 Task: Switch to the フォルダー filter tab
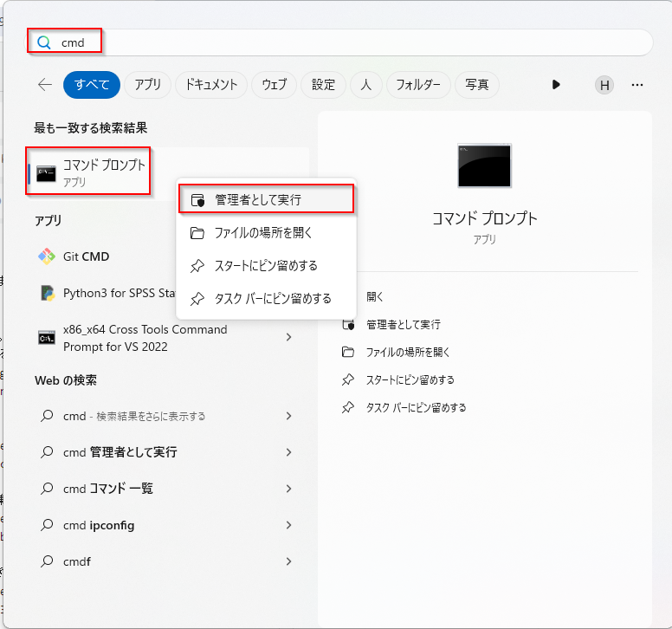(x=418, y=85)
